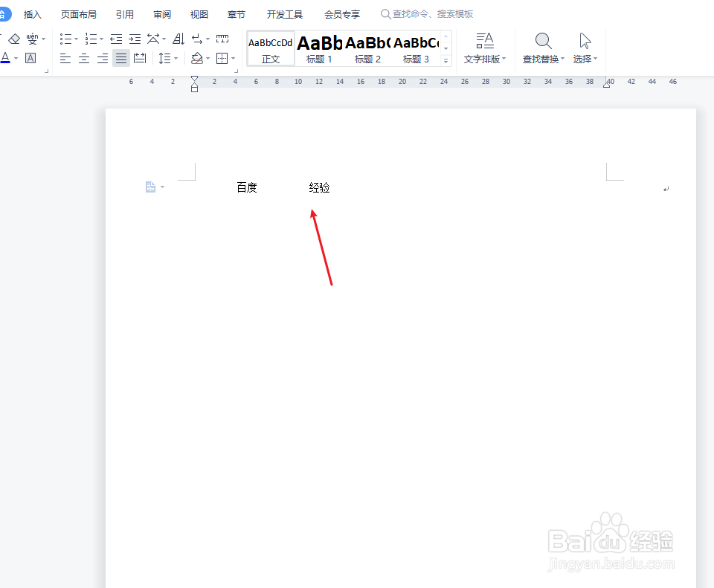Open borders dropdown arrow
This screenshot has width=714, height=588.
tap(233, 58)
